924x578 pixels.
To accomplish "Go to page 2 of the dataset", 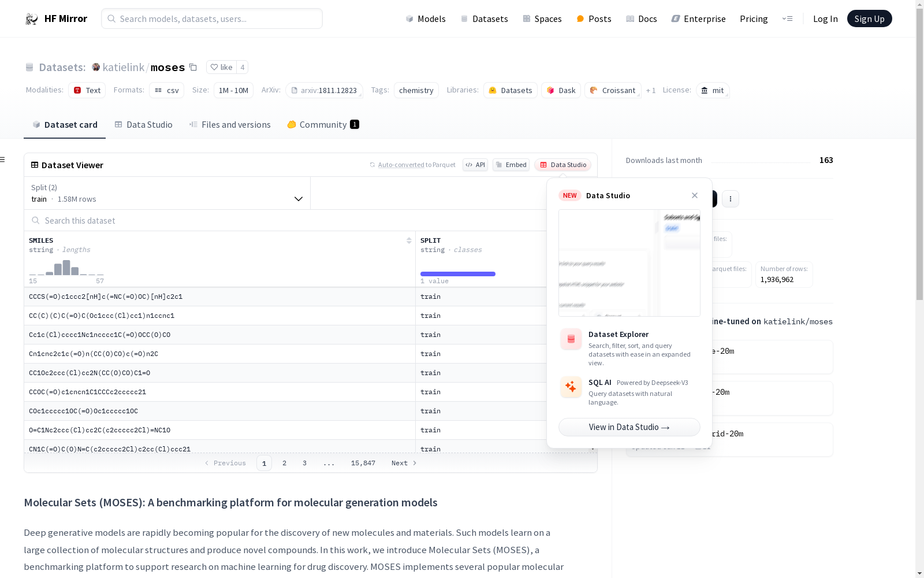I will pyautogui.click(x=284, y=463).
